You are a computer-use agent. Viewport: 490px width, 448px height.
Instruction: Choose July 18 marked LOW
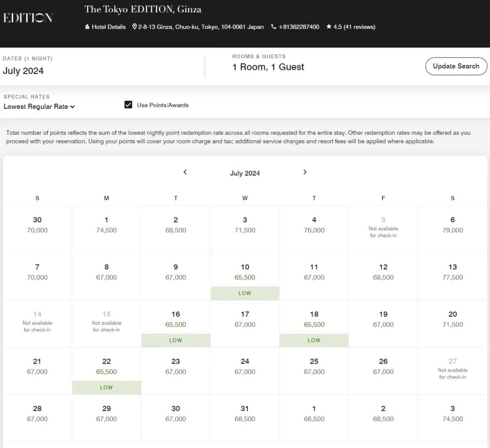point(314,320)
